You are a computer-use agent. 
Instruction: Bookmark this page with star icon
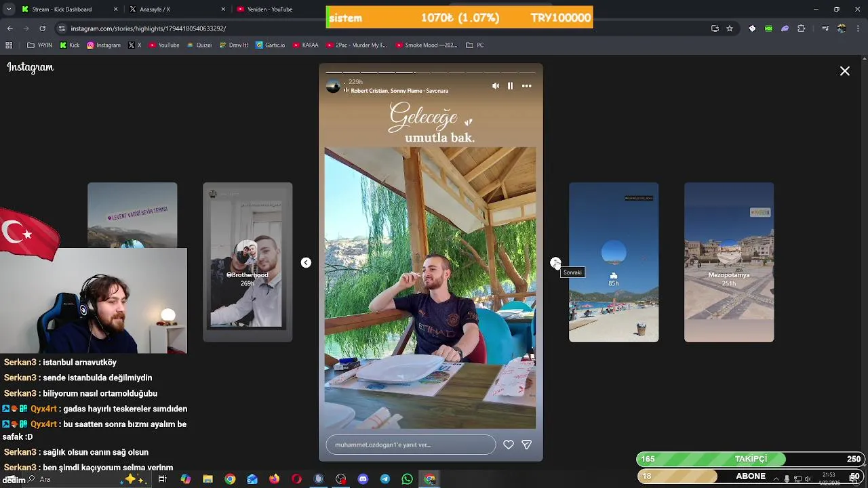pyautogui.click(x=730, y=28)
